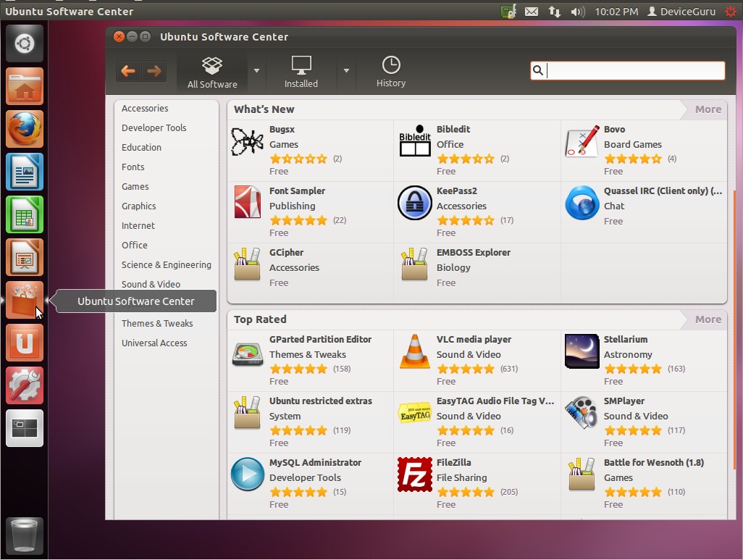Select the GCipher package icon
The width and height of the screenshot is (743, 560).
pyautogui.click(x=247, y=264)
